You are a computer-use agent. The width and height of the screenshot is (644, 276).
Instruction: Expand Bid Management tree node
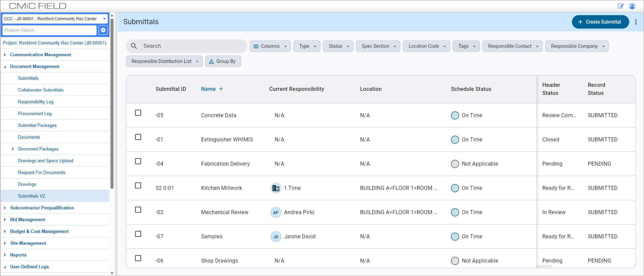tap(5, 219)
